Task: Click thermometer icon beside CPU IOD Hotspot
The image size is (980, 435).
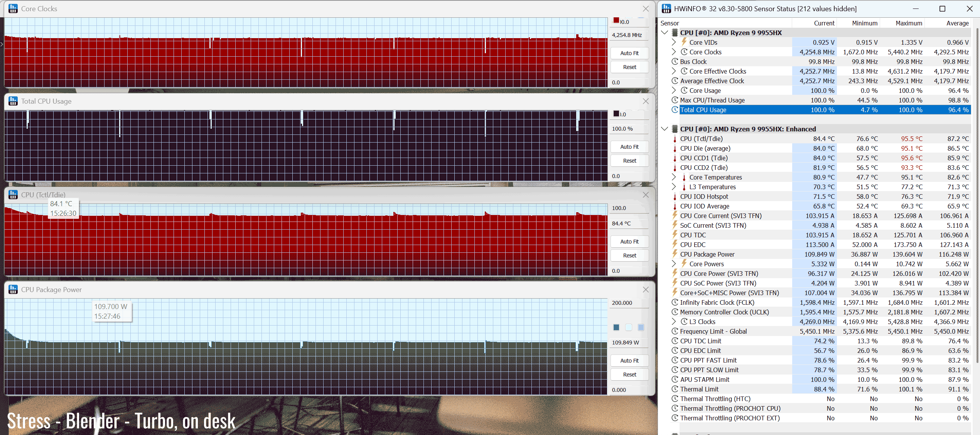Action: pos(675,197)
